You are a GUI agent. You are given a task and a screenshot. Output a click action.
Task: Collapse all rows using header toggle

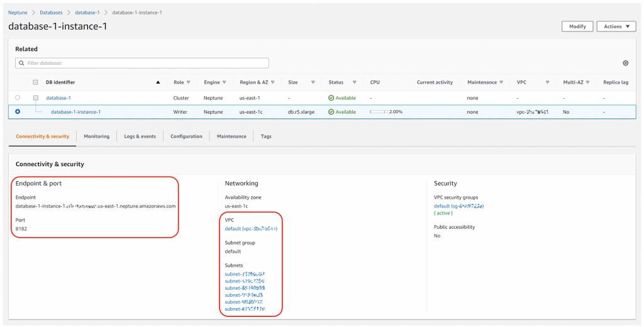tap(35, 82)
